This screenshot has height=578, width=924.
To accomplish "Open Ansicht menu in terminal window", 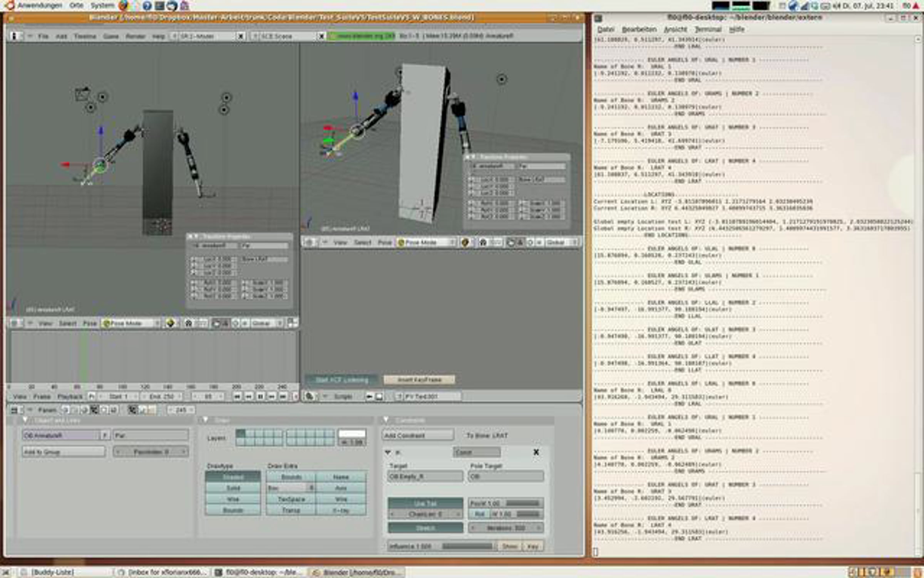I will 675,29.
